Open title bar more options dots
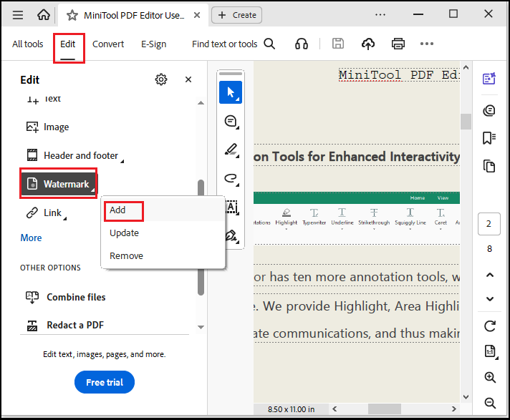The width and height of the screenshot is (510, 420). [380, 14]
